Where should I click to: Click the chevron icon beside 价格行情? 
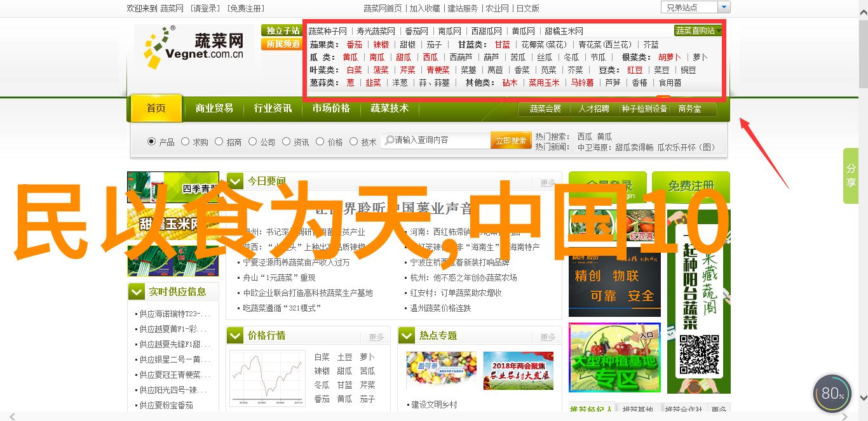[x=235, y=335]
